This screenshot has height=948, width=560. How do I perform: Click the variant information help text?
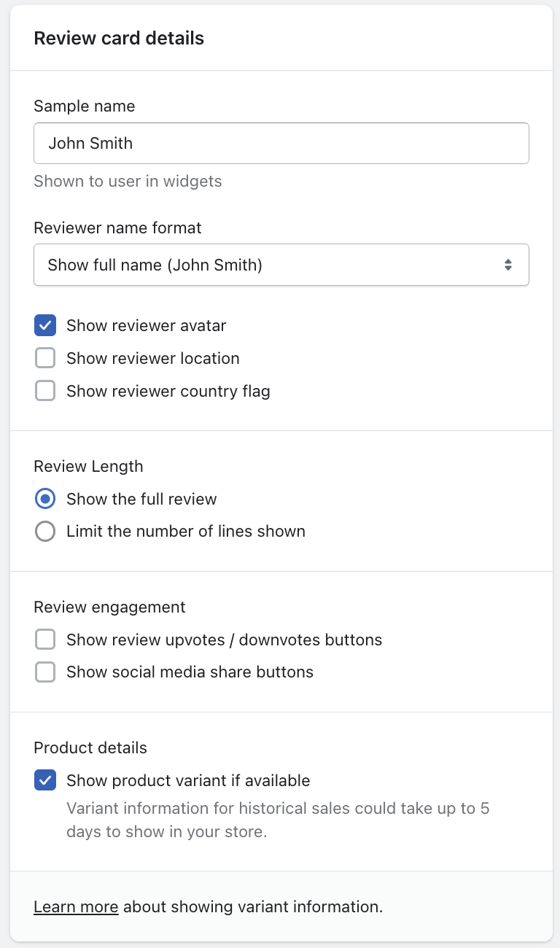pos(277,820)
